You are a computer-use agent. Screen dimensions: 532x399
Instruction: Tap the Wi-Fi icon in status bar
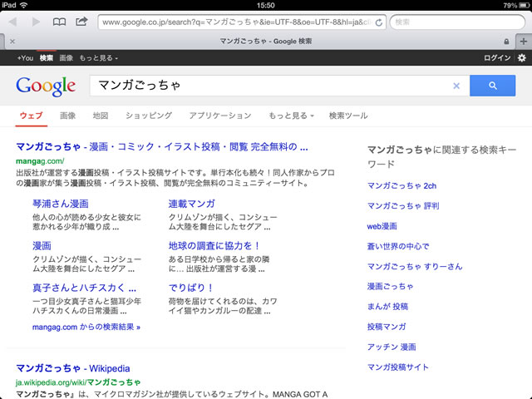click(x=24, y=5)
